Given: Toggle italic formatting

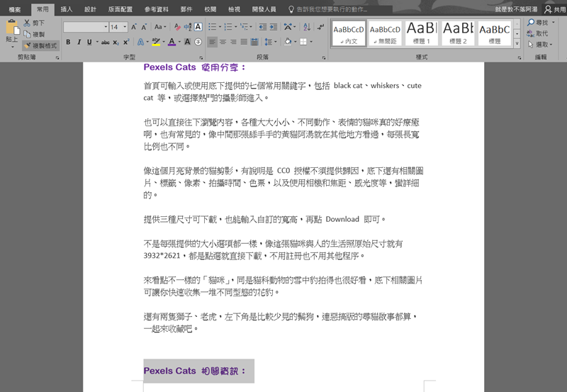Looking at the screenshot, I should point(79,43).
